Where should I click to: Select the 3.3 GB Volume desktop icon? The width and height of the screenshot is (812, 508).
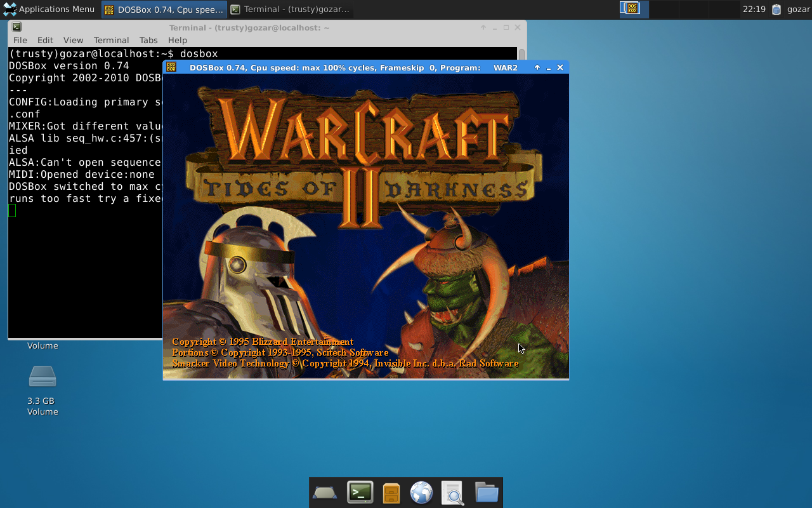click(x=43, y=390)
